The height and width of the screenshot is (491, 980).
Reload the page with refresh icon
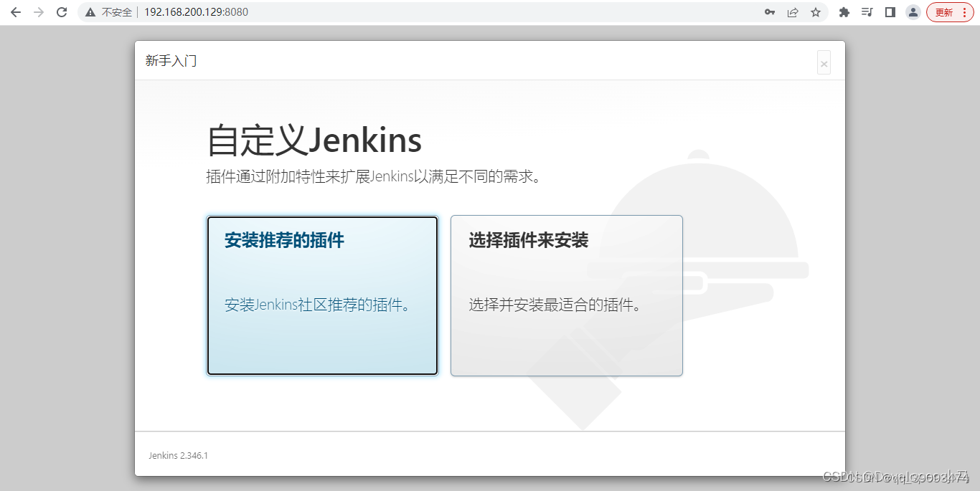(x=62, y=12)
